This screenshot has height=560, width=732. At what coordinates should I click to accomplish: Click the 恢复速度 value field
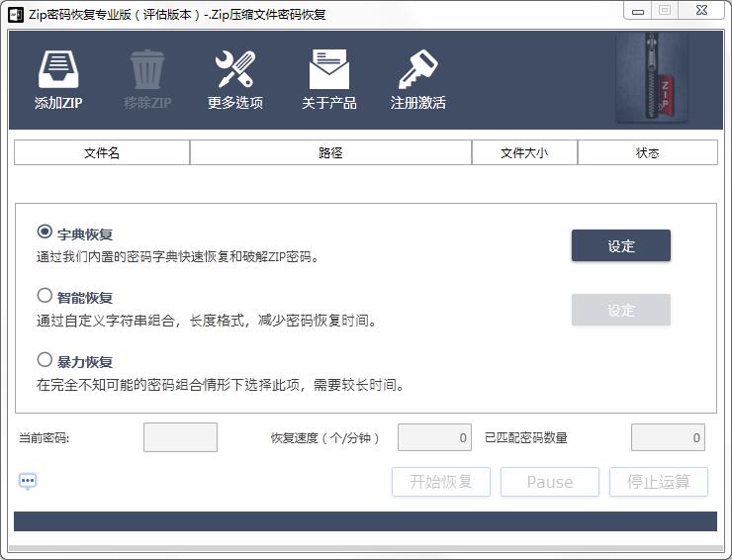click(434, 437)
